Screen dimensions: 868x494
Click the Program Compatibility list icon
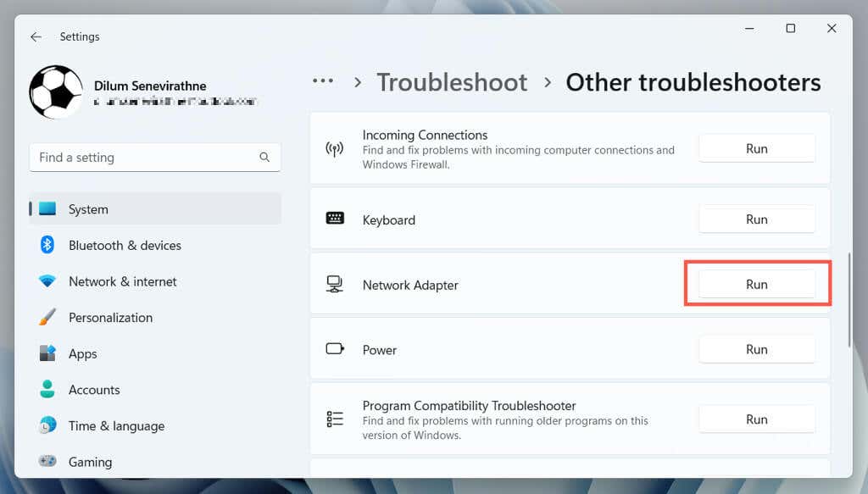coord(334,419)
